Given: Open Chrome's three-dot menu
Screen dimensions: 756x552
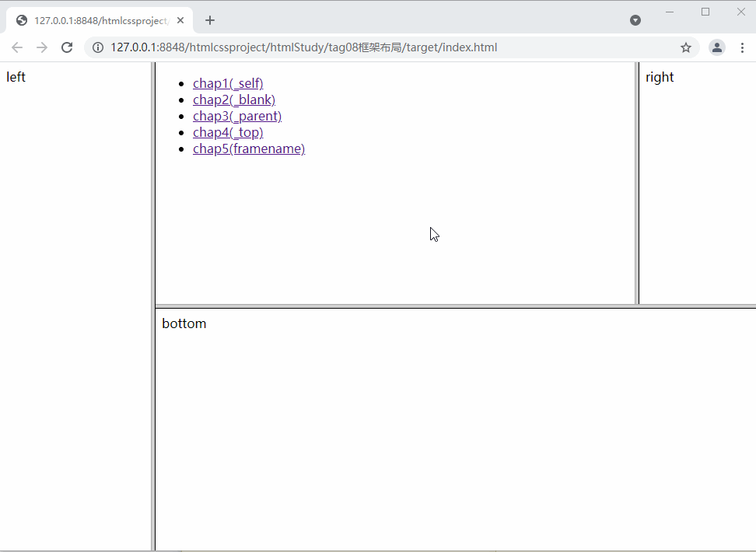Looking at the screenshot, I should pyautogui.click(x=742, y=47).
